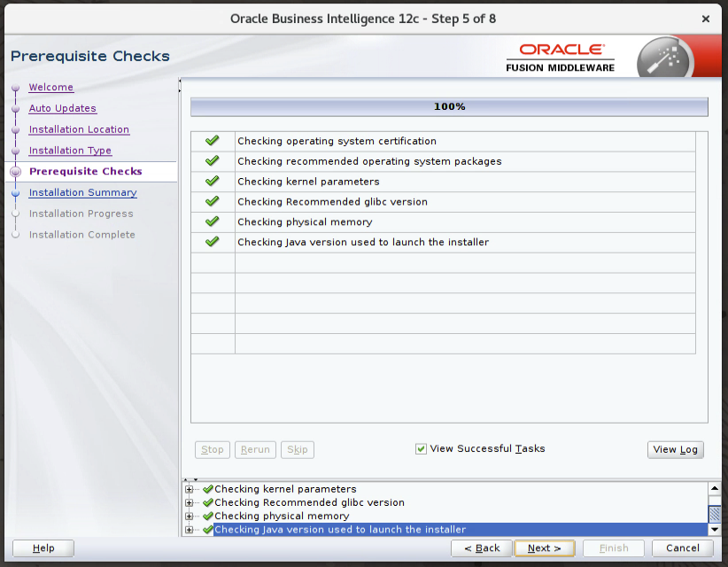
Task: Click the disabled Finish button
Action: [x=614, y=548]
